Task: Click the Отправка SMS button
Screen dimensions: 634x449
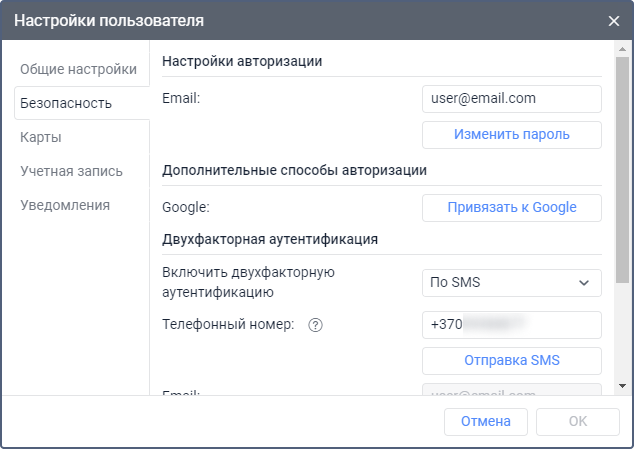Action: pyautogui.click(x=511, y=360)
